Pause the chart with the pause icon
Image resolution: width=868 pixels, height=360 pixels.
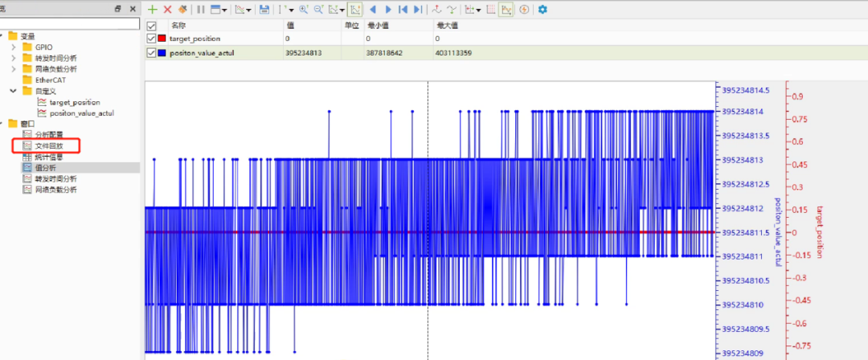click(200, 10)
